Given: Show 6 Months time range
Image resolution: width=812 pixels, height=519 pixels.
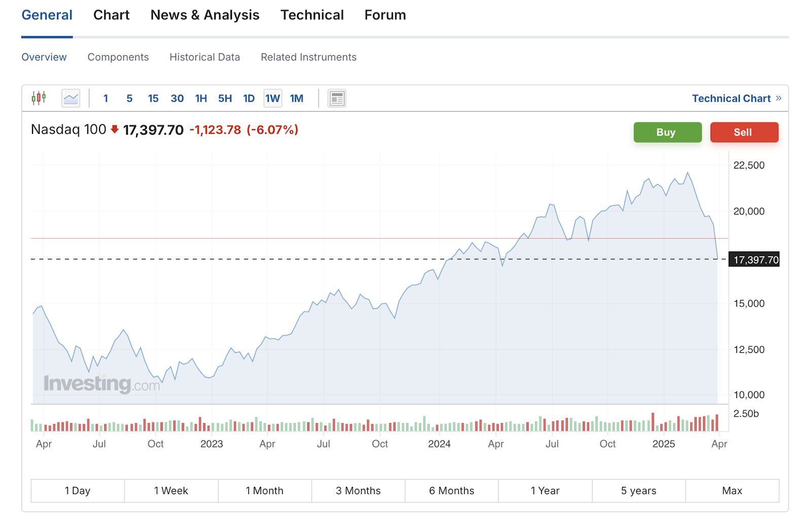Looking at the screenshot, I should tap(452, 491).
